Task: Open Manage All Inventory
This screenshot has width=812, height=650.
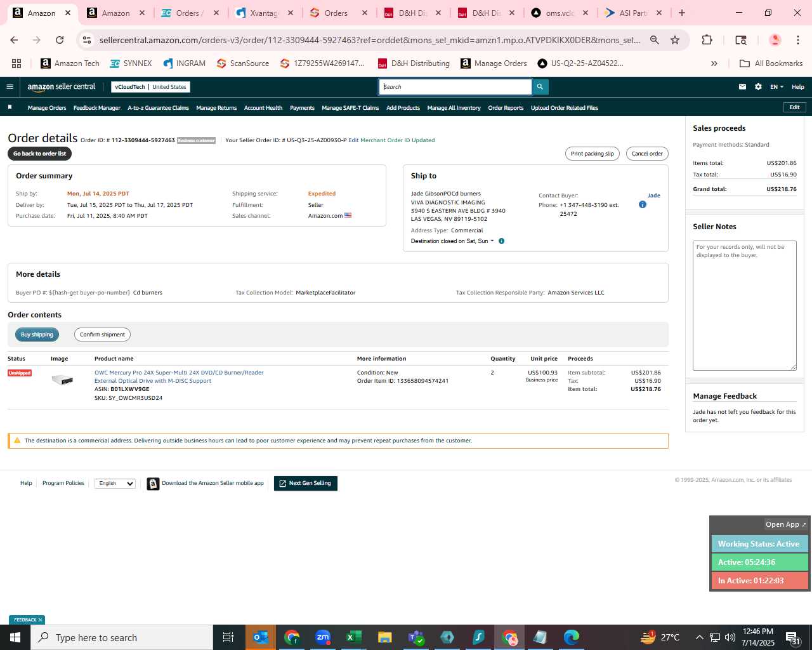Action: click(x=454, y=108)
